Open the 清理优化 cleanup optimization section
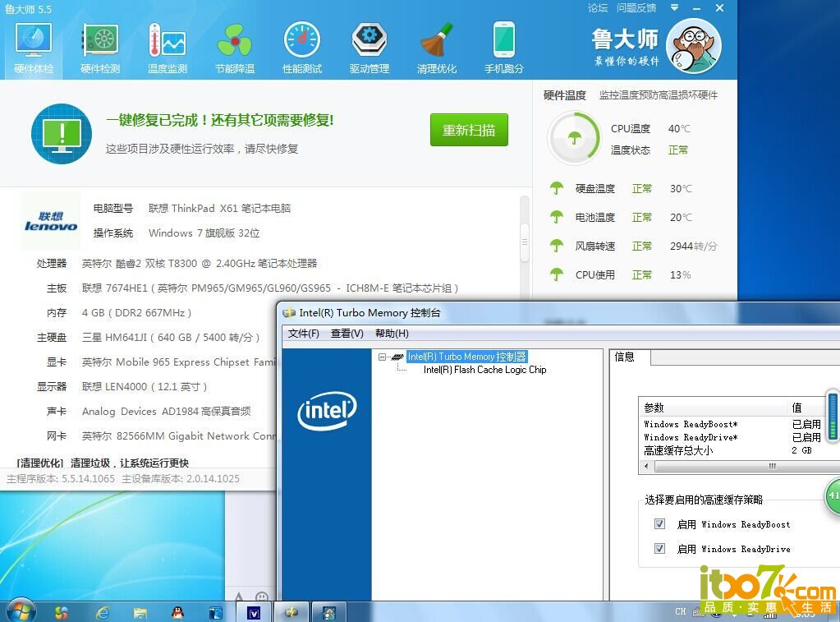This screenshot has width=840, height=622. (437, 48)
